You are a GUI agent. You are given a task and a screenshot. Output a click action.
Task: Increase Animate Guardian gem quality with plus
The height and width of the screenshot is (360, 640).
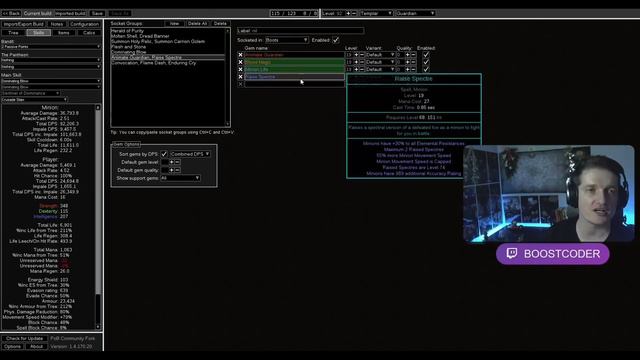(408, 55)
